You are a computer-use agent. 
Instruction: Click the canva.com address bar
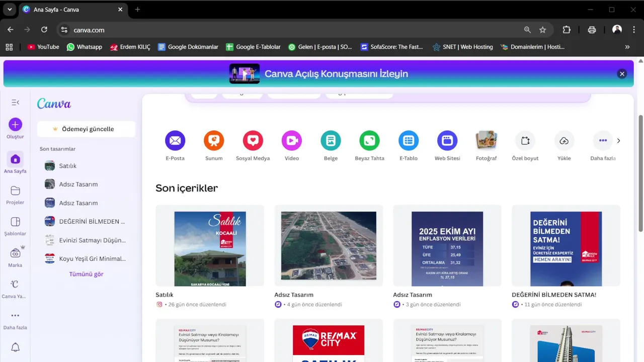pos(297,30)
